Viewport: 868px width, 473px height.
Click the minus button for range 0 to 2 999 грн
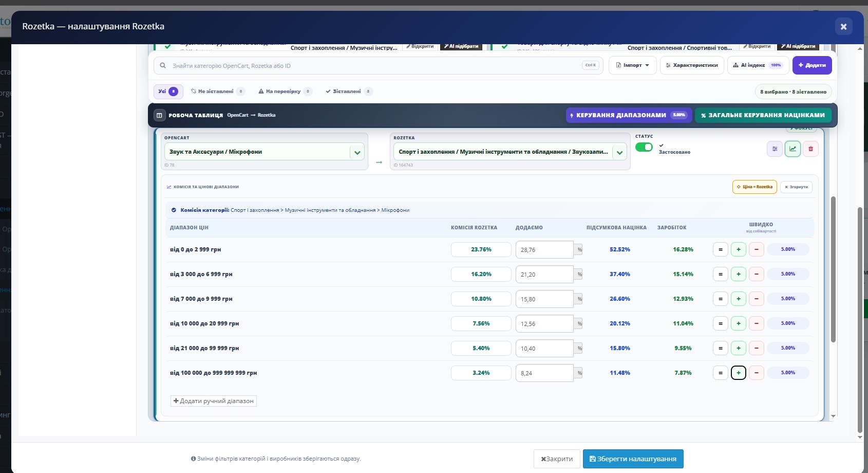(757, 249)
